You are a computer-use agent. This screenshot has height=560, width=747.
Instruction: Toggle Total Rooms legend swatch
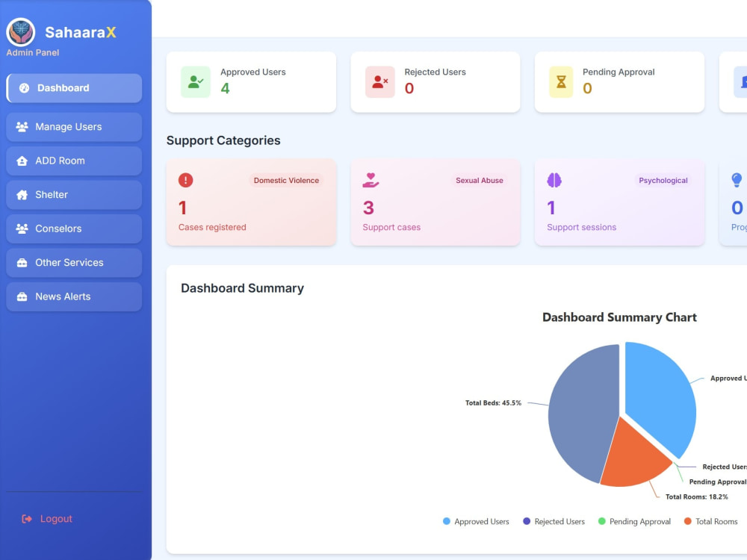coord(687,521)
